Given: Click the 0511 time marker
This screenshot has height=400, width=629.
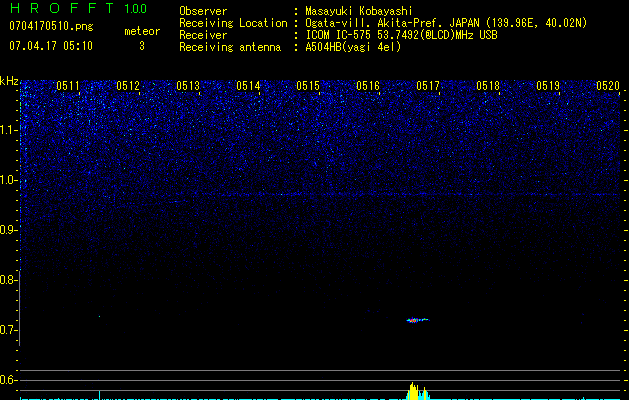Looking at the screenshot, I should coord(68,86).
